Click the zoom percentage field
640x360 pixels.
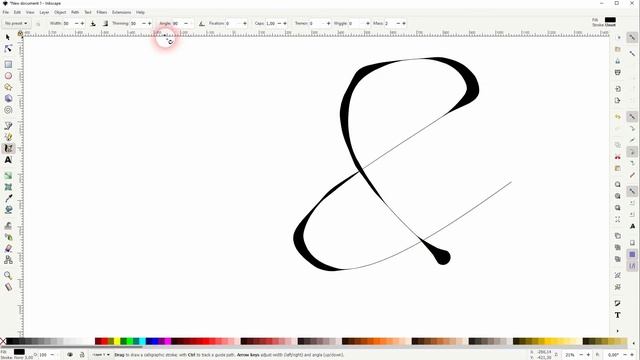(x=570, y=355)
